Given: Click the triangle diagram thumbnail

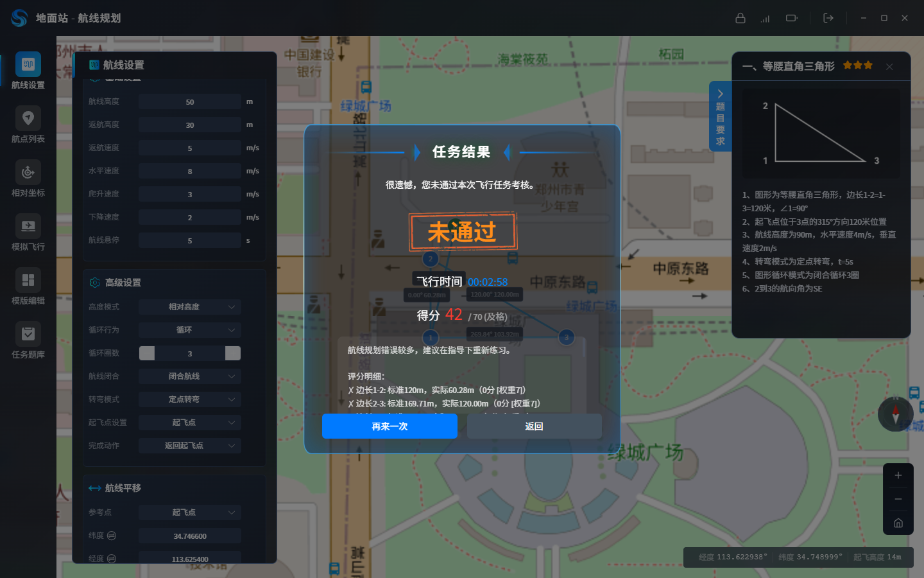Looking at the screenshot, I should pyautogui.click(x=821, y=133).
